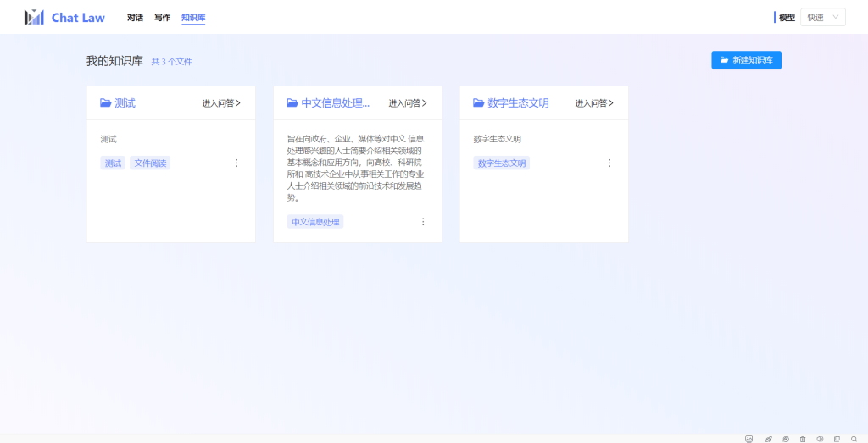Click the speaker icon in bottom bar
Viewport: 868px width, 443px height.
pos(820,439)
